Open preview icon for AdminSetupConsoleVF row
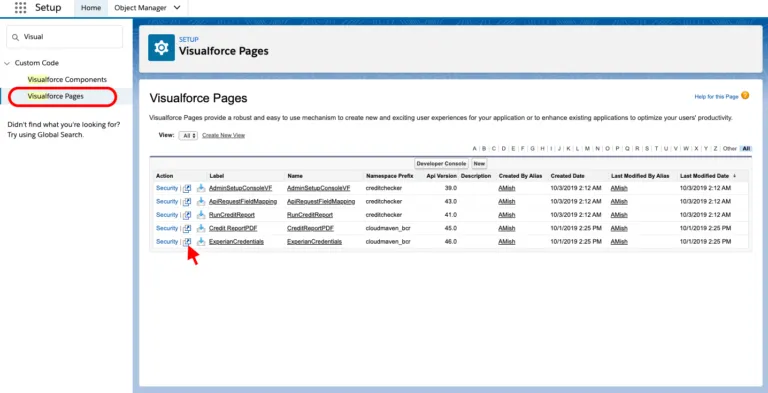 click(x=187, y=188)
